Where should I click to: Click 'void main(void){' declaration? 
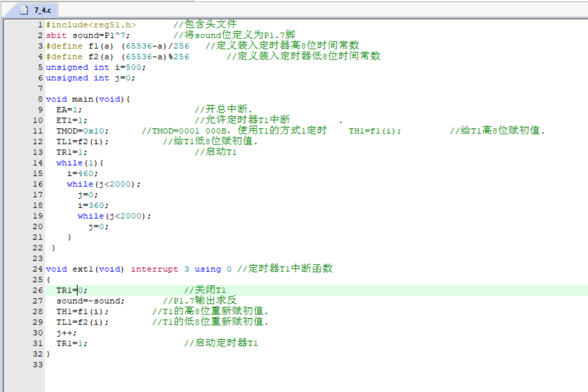88,99
